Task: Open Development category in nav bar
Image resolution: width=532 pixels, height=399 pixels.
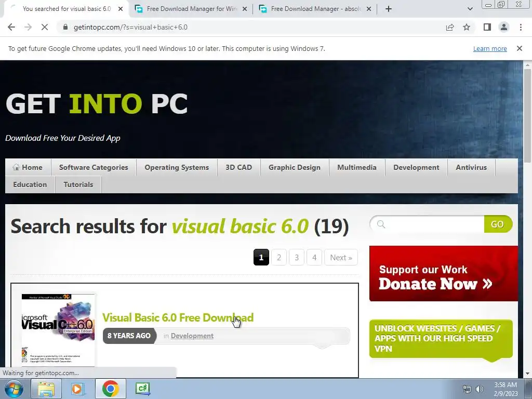Action: (x=416, y=167)
